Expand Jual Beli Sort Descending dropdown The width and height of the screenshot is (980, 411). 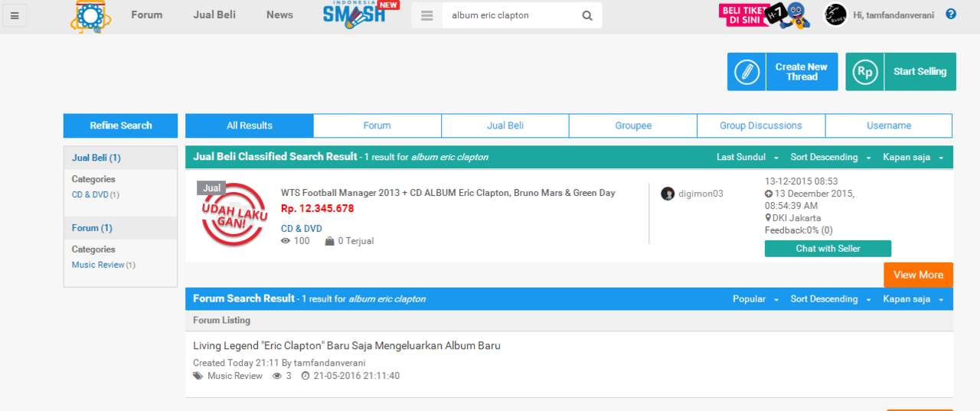pyautogui.click(x=831, y=157)
